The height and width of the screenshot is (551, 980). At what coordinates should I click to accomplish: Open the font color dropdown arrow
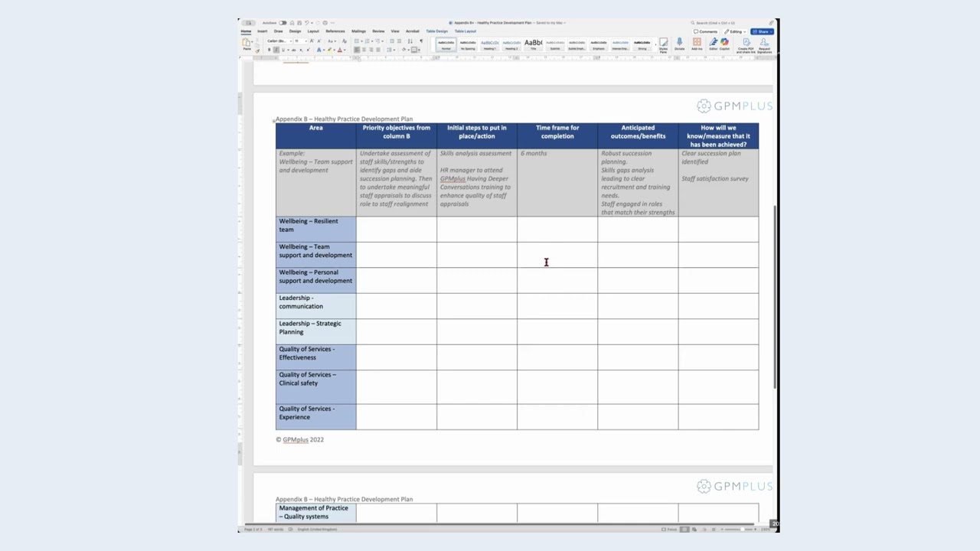pos(345,50)
